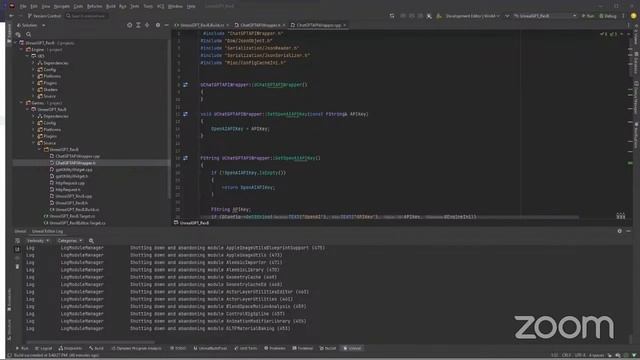Open log panel settings gear
This screenshot has height=360, width=640.
(x=620, y=231)
